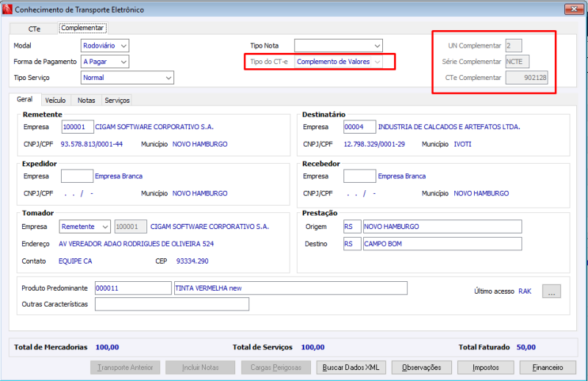Switch to the Notas sub-tab
This screenshot has width=588, height=381.
coord(86,101)
